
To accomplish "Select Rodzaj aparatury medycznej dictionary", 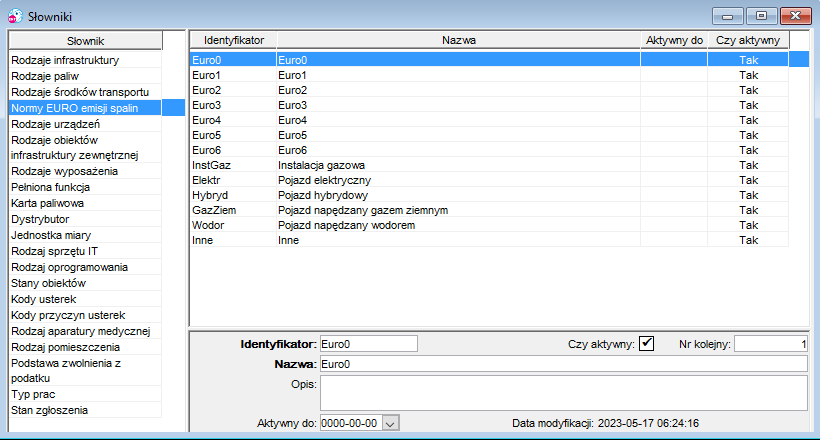I will [85, 331].
